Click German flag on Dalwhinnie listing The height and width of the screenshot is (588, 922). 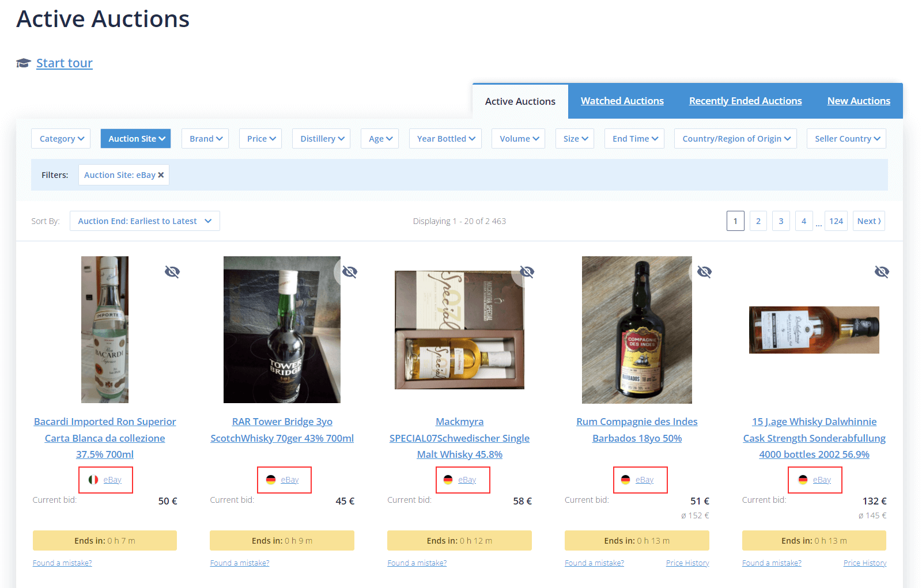click(x=803, y=480)
